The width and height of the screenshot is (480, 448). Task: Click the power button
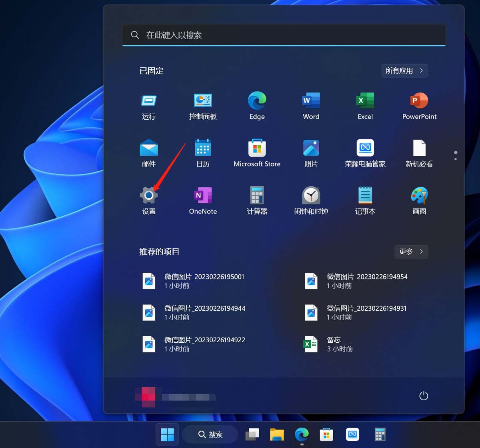424,396
